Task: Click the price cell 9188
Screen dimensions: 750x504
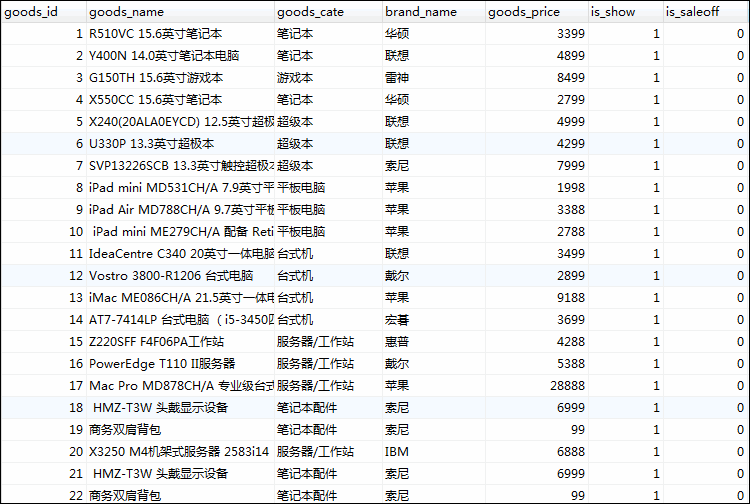Action: (x=537, y=298)
